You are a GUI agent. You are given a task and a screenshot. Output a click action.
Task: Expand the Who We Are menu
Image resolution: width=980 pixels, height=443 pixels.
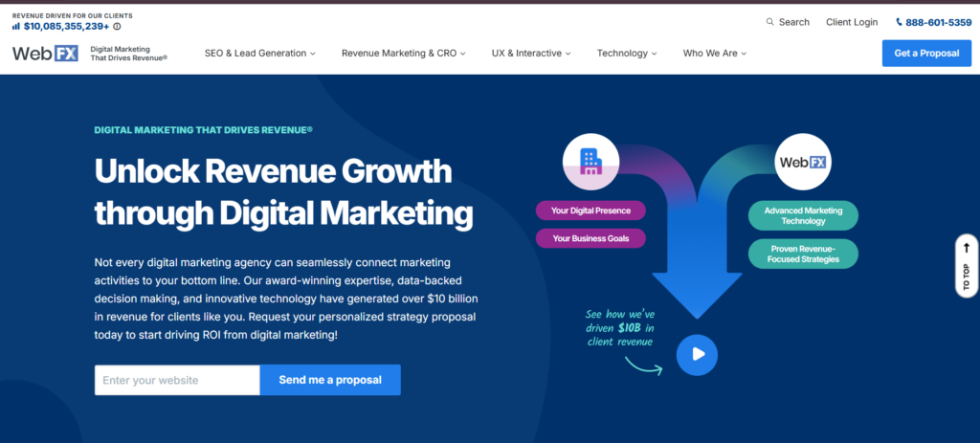pos(715,54)
